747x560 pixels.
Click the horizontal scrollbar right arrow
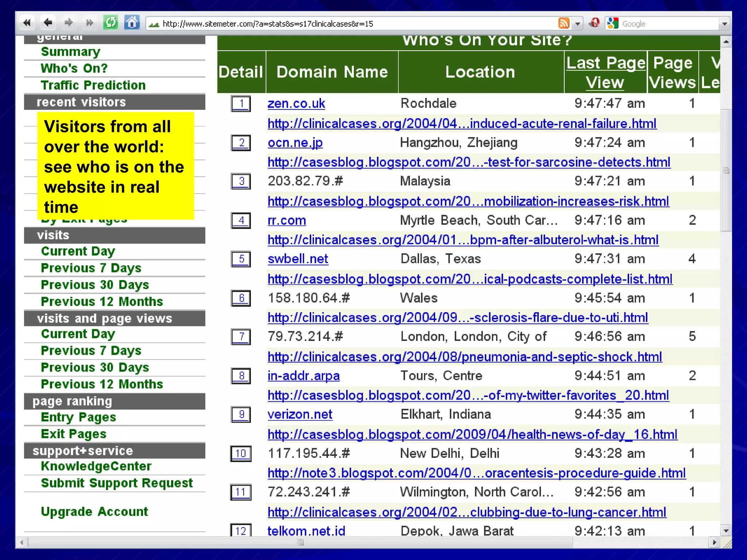[x=714, y=542]
